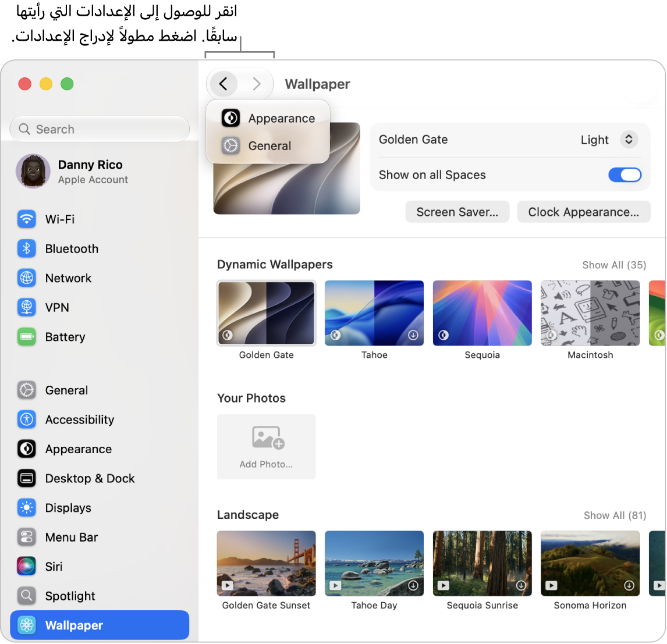Click the Screen Saver... button
Screen dimensions: 667x644
(x=457, y=212)
